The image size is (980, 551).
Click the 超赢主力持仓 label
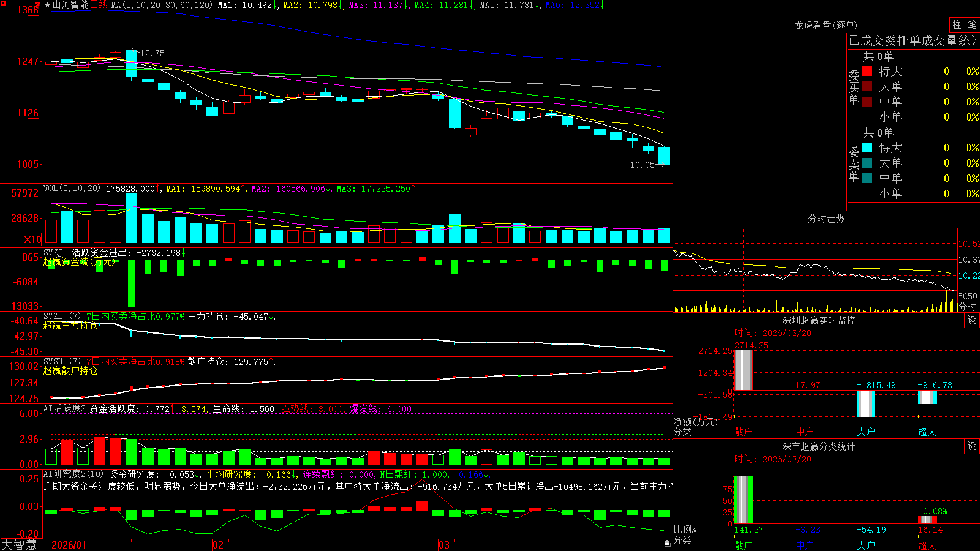(x=70, y=325)
